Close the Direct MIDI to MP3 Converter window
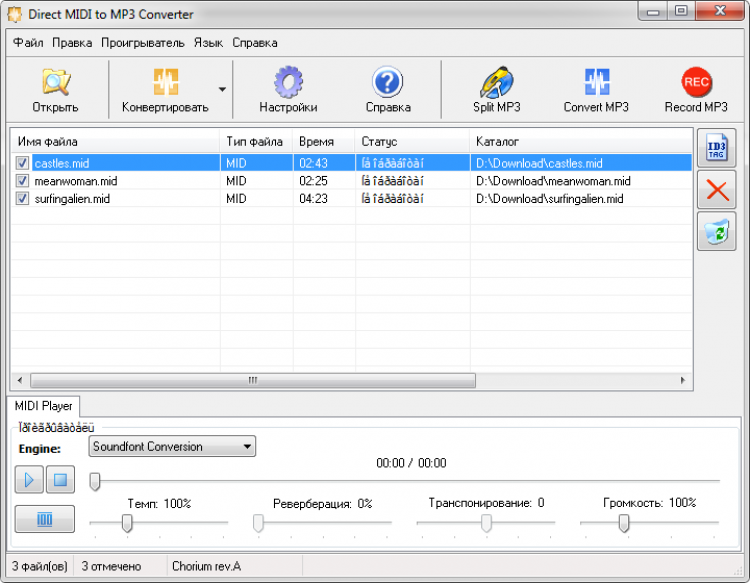 click(x=720, y=11)
